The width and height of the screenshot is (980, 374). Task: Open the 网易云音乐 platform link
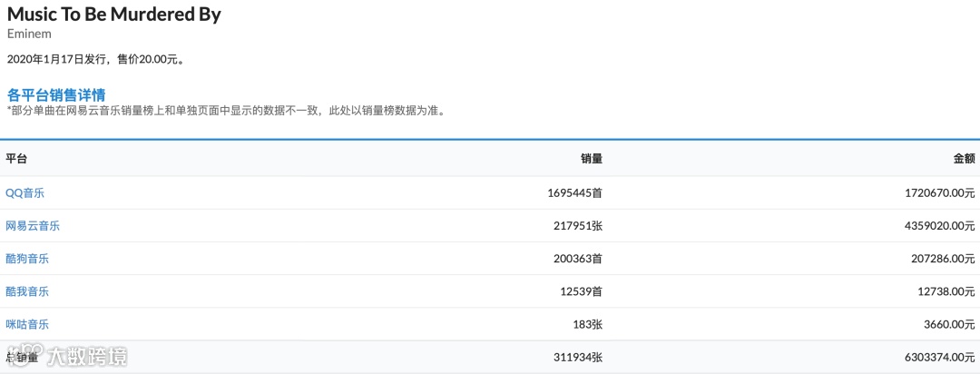[33, 226]
